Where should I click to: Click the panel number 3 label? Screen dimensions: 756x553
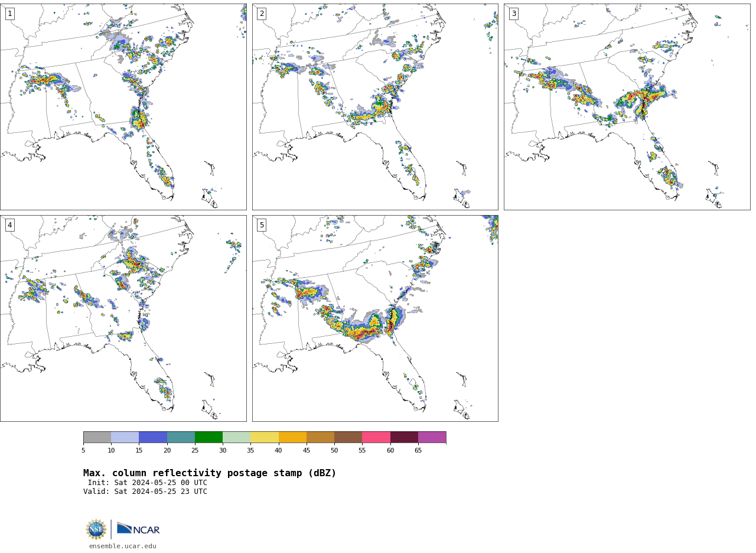(x=513, y=14)
